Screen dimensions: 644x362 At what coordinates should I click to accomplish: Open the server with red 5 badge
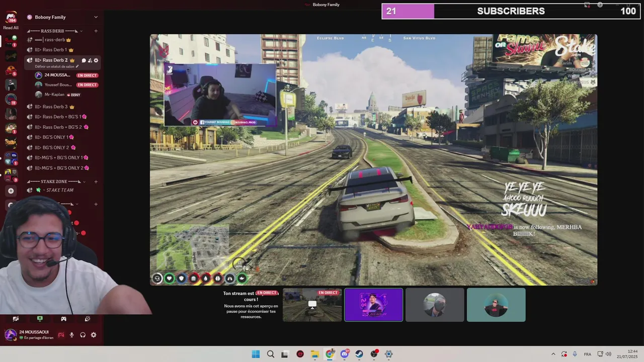point(11,71)
